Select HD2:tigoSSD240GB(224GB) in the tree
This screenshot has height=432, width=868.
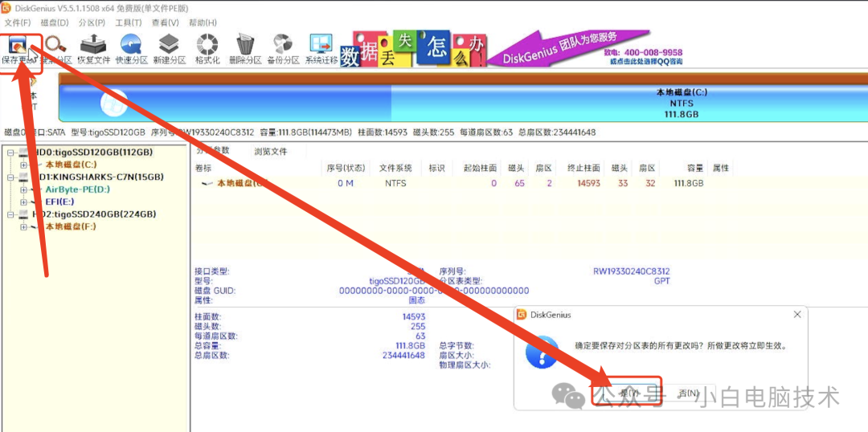[x=94, y=214]
